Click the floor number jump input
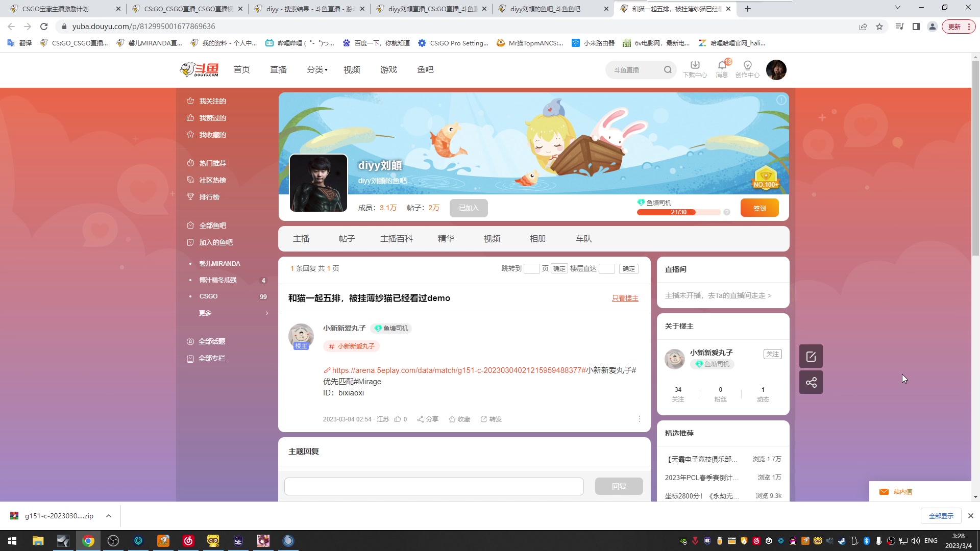The width and height of the screenshot is (980, 551). [606, 269]
